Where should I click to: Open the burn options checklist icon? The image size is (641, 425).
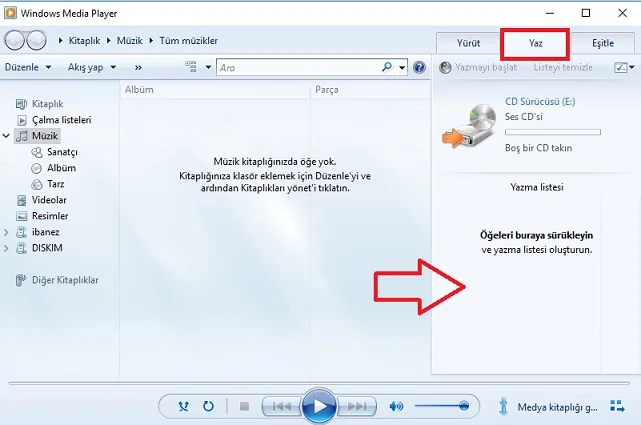[621, 67]
